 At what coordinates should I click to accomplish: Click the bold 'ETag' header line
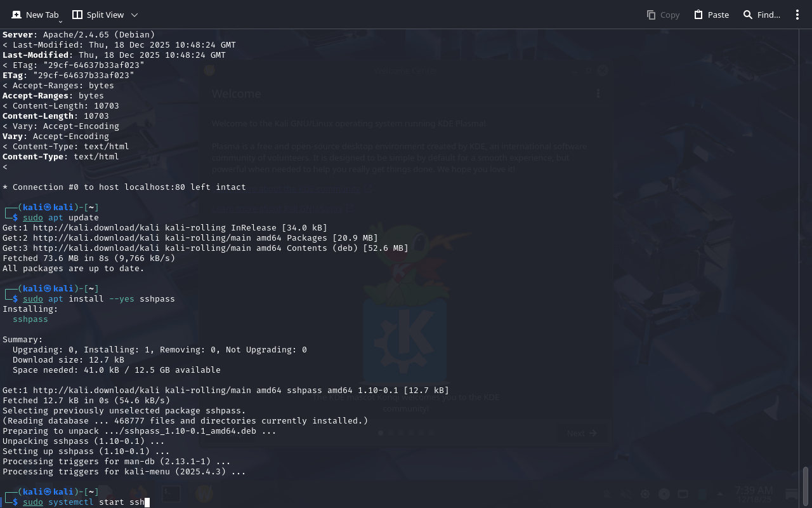(69, 76)
